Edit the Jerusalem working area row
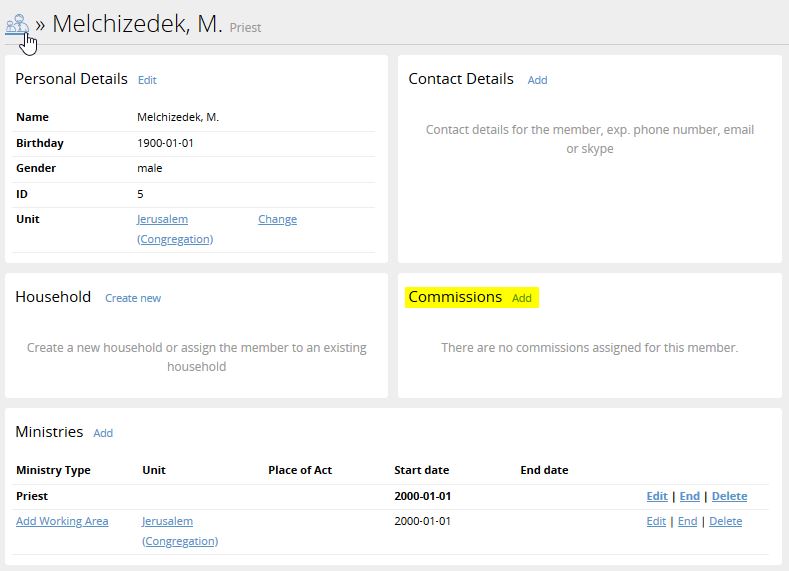This screenshot has width=789, height=571. click(x=656, y=521)
